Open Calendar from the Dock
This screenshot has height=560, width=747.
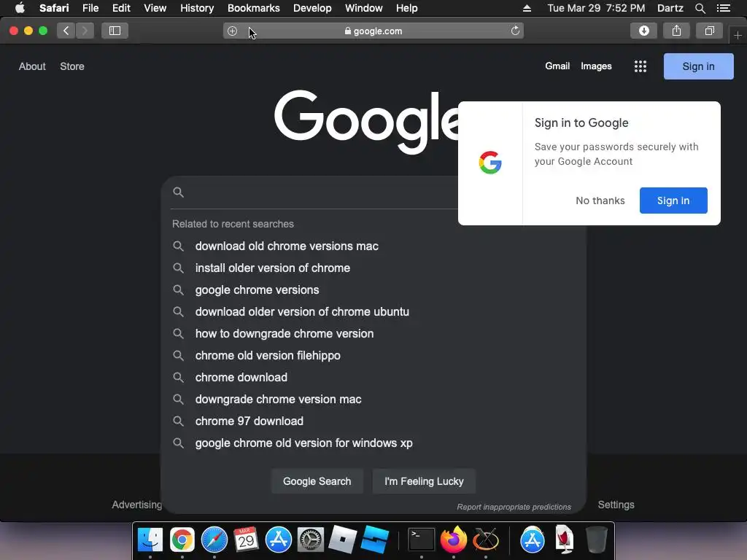pyautogui.click(x=247, y=540)
